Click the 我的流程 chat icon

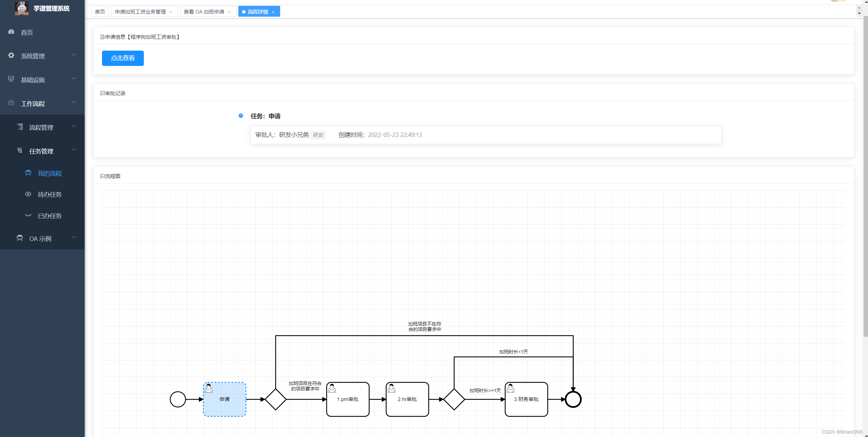pyautogui.click(x=28, y=173)
